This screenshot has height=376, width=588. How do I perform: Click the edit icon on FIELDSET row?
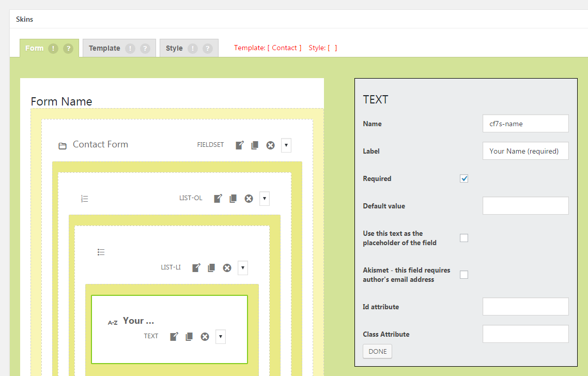point(240,145)
